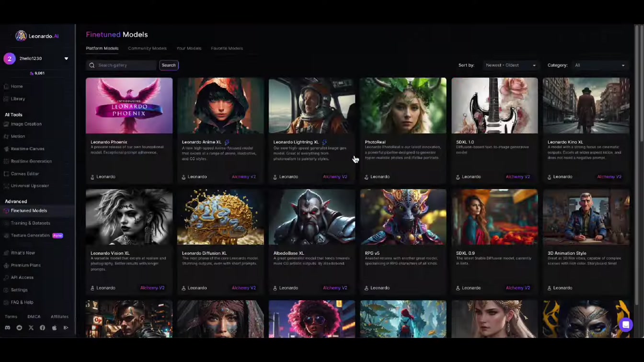Switch to the Favorite Models tab
Image resolution: width=644 pixels, height=362 pixels.
click(227, 48)
